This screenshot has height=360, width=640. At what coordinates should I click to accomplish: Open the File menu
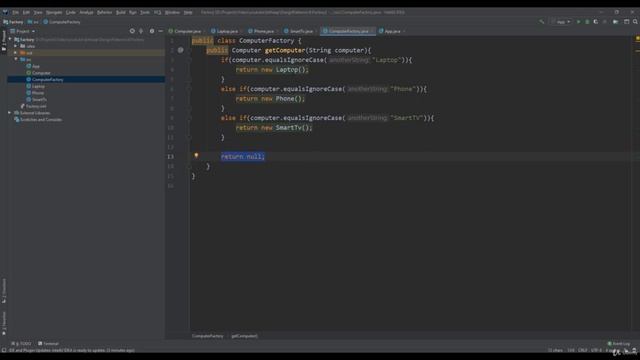(x=15, y=12)
